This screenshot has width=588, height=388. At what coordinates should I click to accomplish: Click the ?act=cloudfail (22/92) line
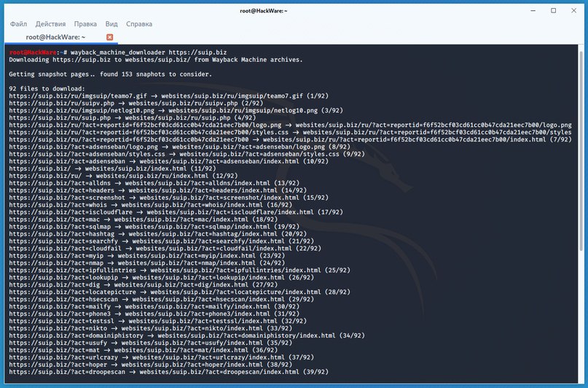click(x=165, y=249)
